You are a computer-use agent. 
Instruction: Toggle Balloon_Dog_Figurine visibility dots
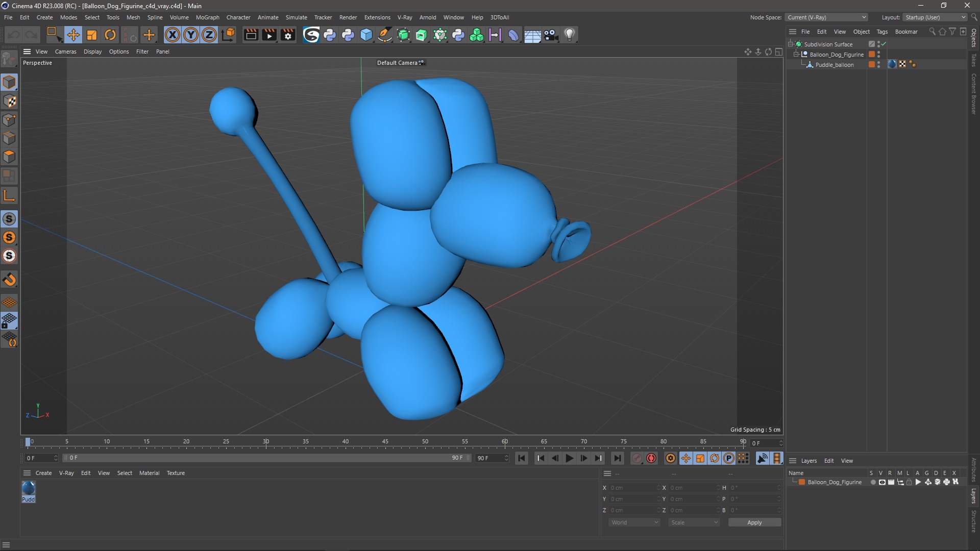[878, 54]
